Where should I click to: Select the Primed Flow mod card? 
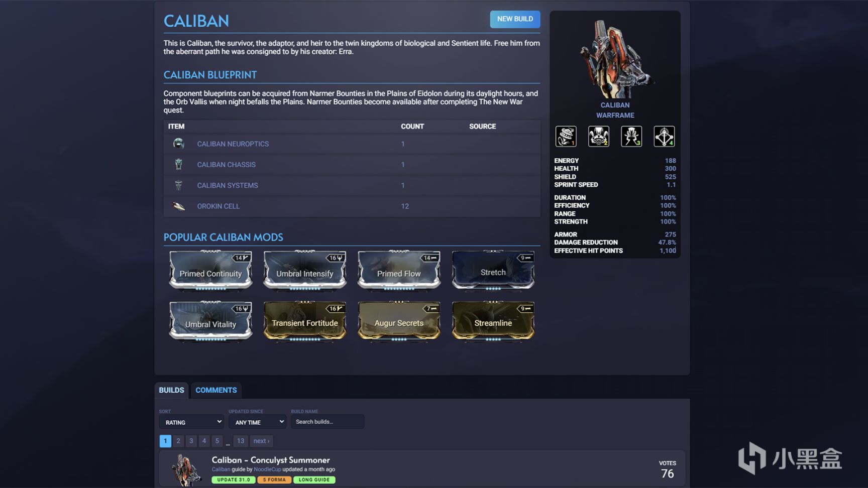point(399,270)
